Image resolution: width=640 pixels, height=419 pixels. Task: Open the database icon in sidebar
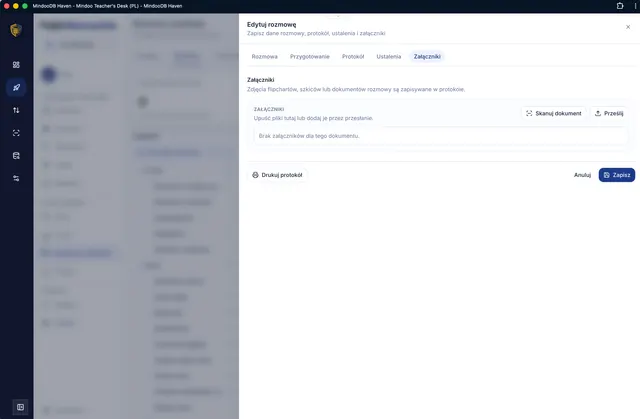point(16,155)
